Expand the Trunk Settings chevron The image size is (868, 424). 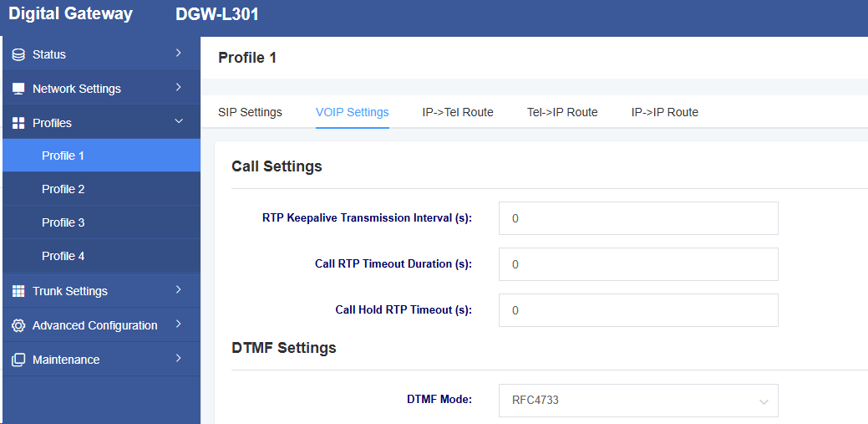(178, 290)
